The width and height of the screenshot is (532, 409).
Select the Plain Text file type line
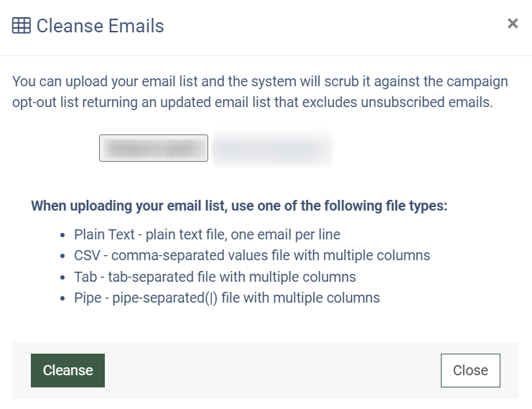(x=207, y=235)
